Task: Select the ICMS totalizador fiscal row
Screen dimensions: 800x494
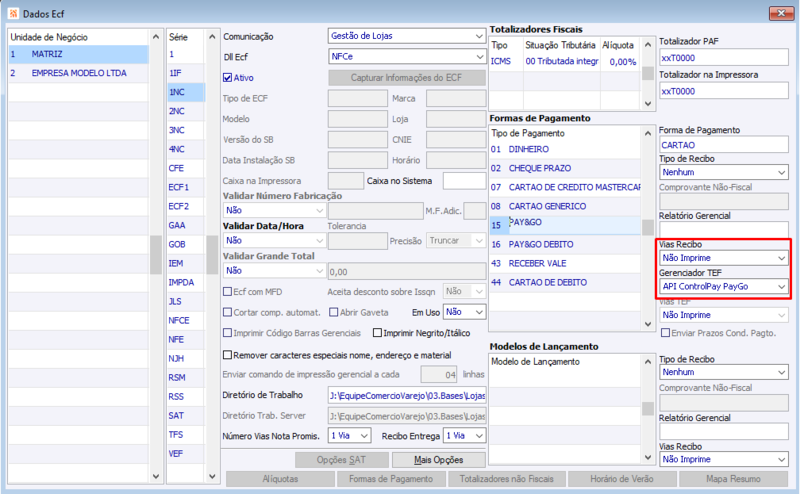Action: (x=565, y=61)
